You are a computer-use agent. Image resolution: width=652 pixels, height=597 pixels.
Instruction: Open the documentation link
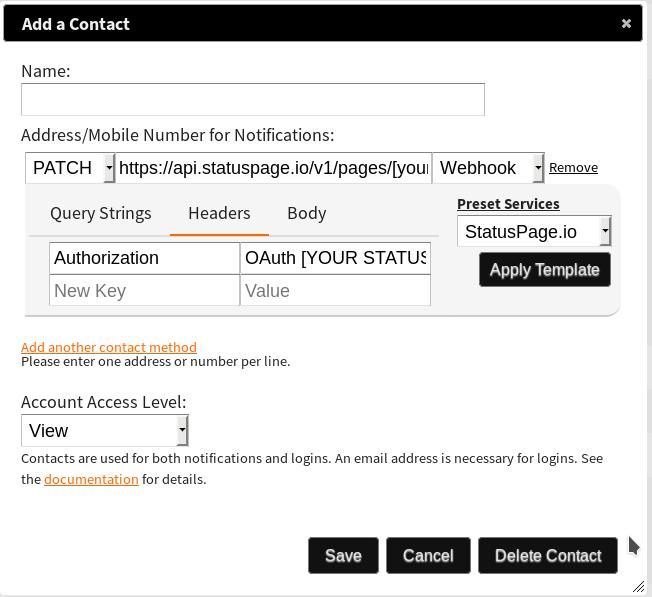click(x=91, y=479)
